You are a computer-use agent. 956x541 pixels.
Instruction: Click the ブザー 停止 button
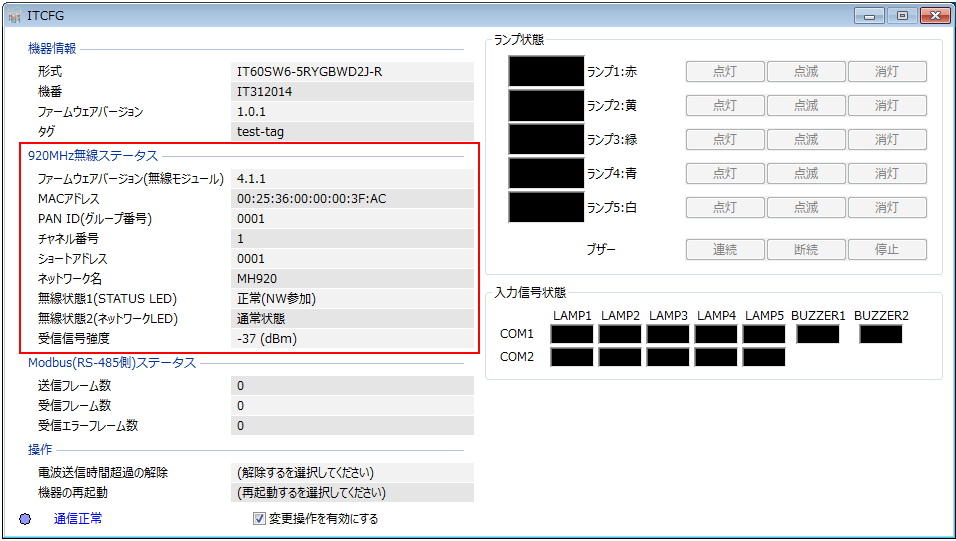pyautogui.click(x=886, y=249)
